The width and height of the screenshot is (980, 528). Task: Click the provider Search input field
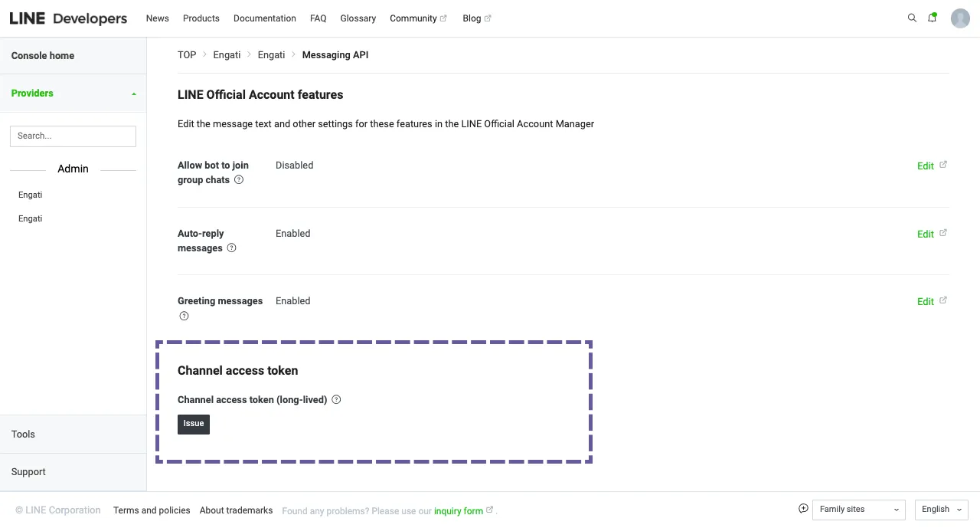73,136
